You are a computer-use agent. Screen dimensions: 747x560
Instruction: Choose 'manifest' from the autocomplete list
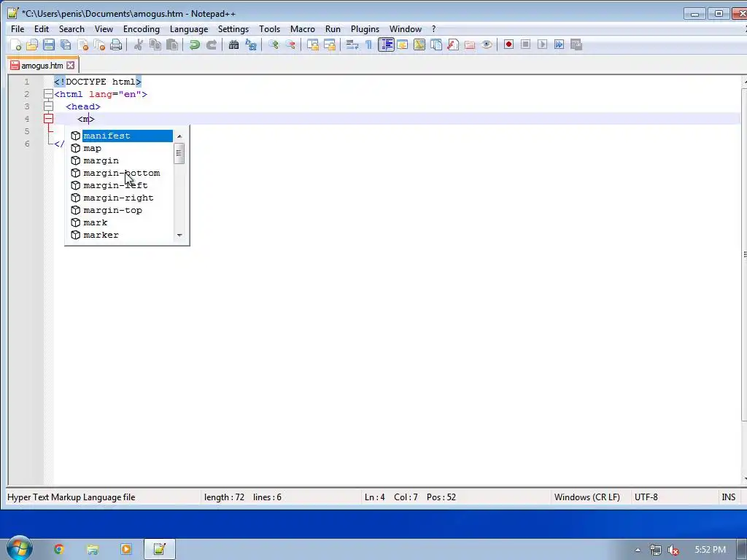121,136
